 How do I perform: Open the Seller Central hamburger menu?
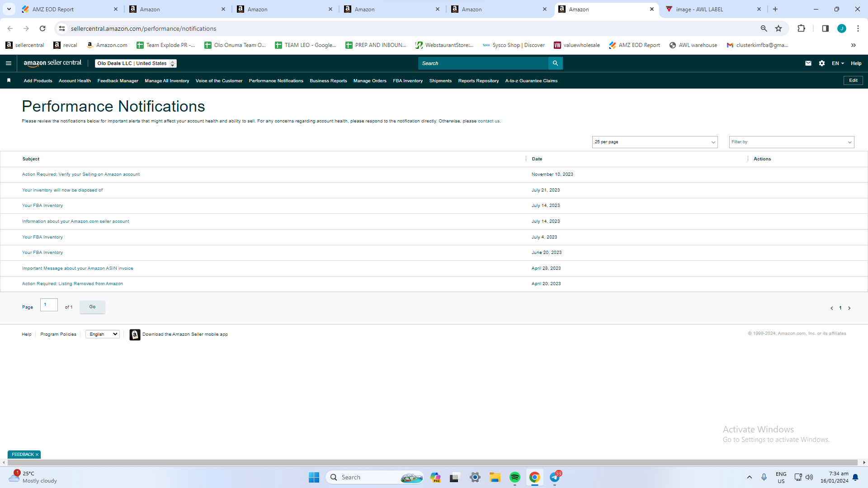(9, 63)
